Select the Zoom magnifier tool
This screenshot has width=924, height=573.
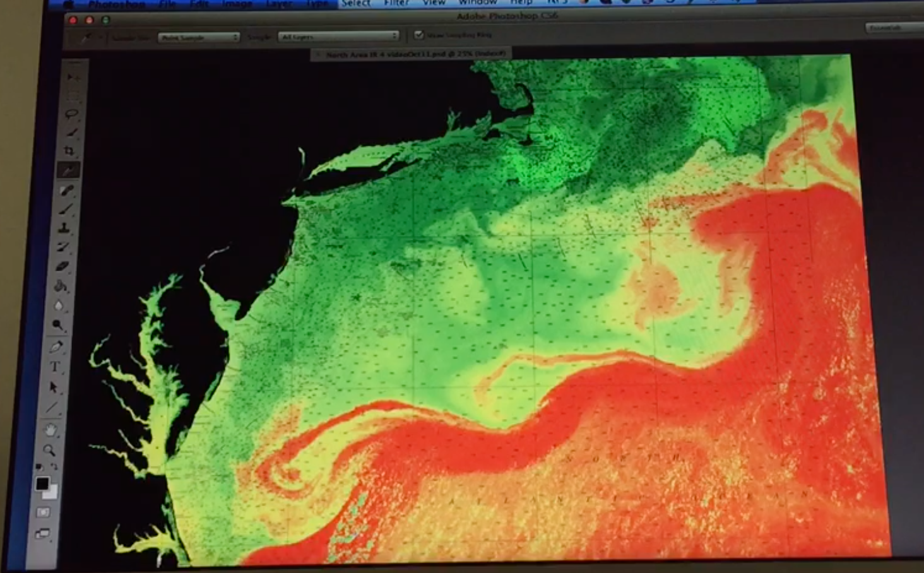coord(49,450)
